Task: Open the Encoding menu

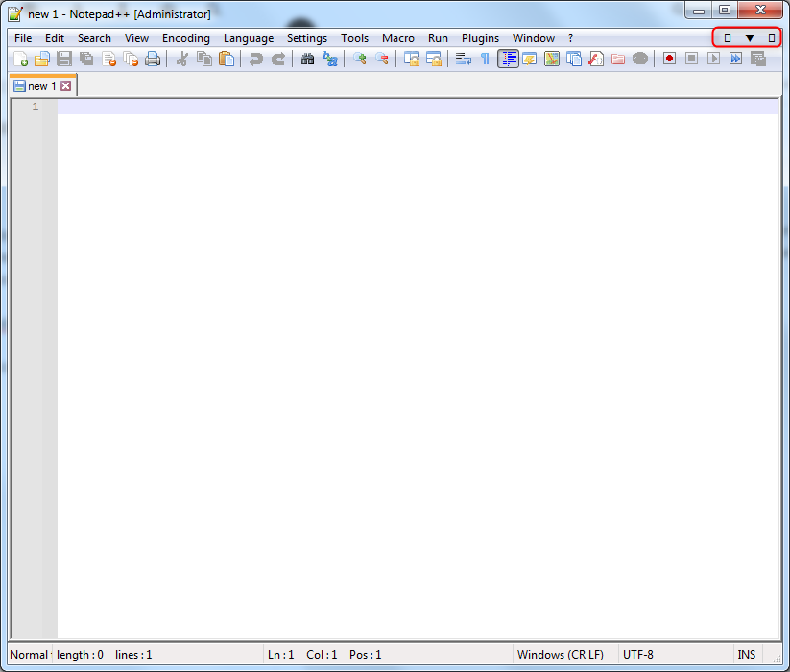Action: (186, 38)
